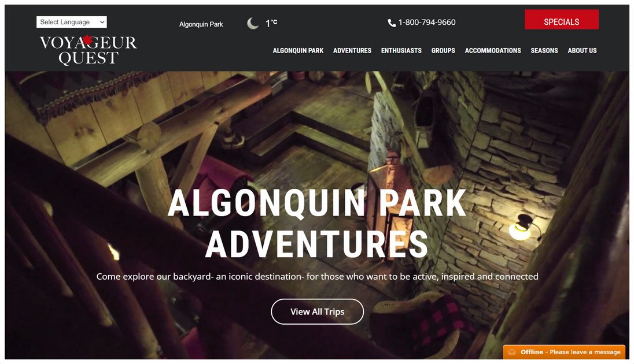
Task: Click the crescent moon weather icon
Action: (x=253, y=24)
